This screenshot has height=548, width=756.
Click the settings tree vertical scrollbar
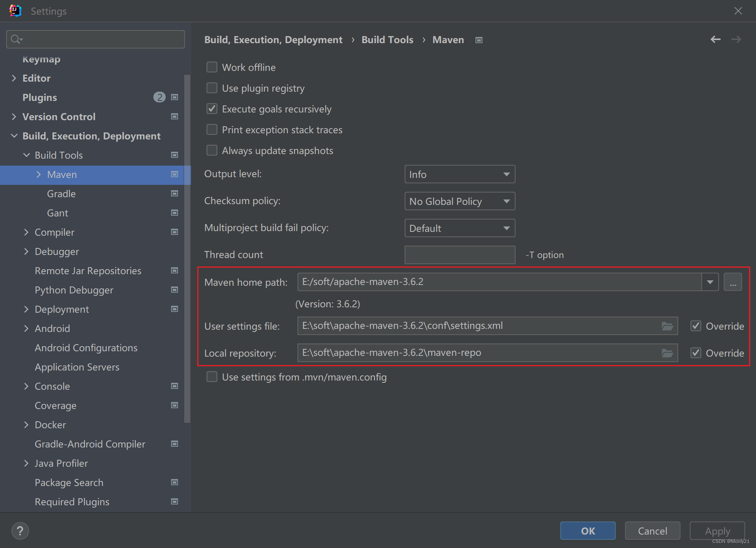187,248
